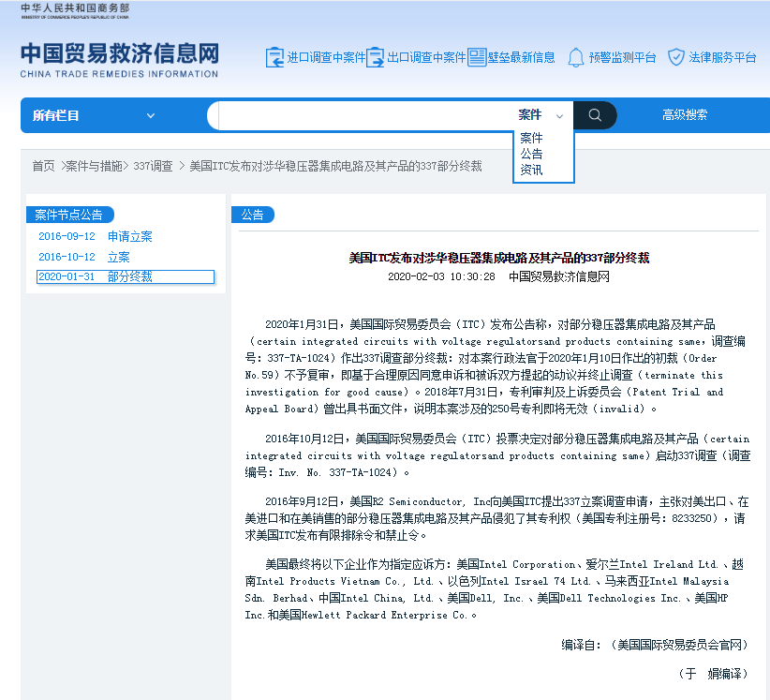The image size is (770, 700).
Task: Open 预警监测平台 link
Action: pyautogui.click(x=622, y=57)
